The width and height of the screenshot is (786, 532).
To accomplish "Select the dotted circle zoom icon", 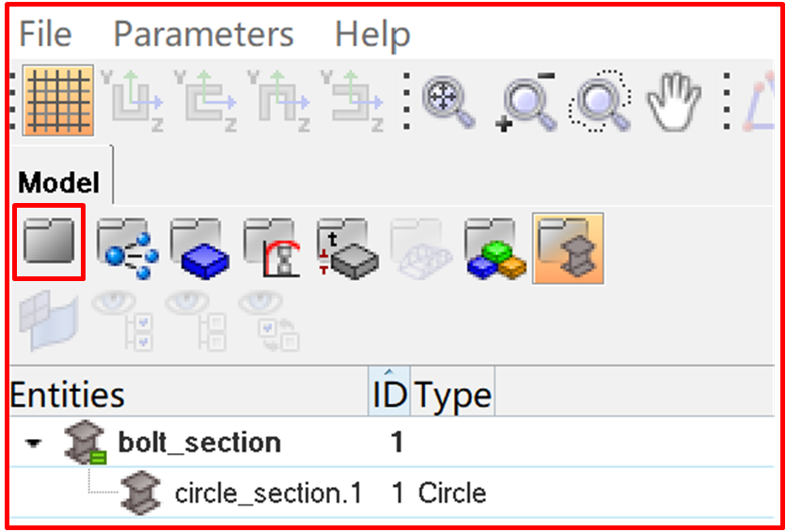I will click(x=599, y=101).
